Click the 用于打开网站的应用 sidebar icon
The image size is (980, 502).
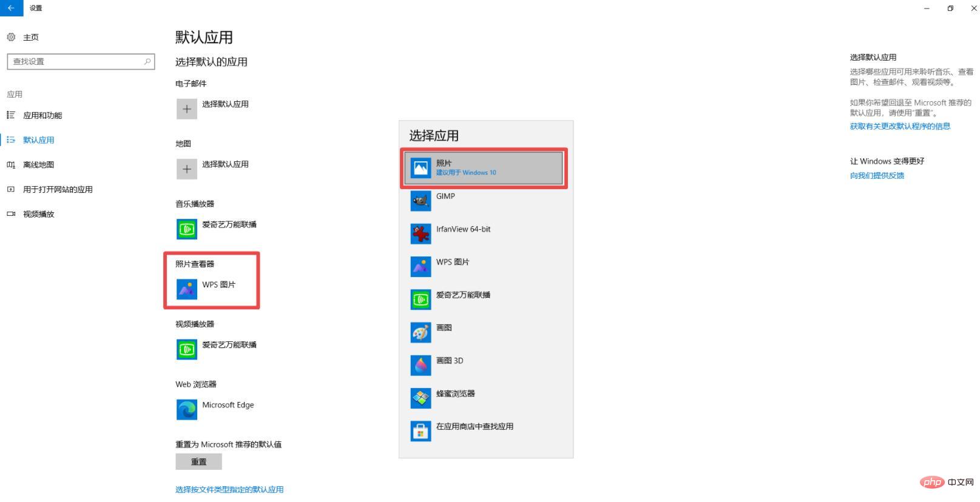click(x=11, y=189)
